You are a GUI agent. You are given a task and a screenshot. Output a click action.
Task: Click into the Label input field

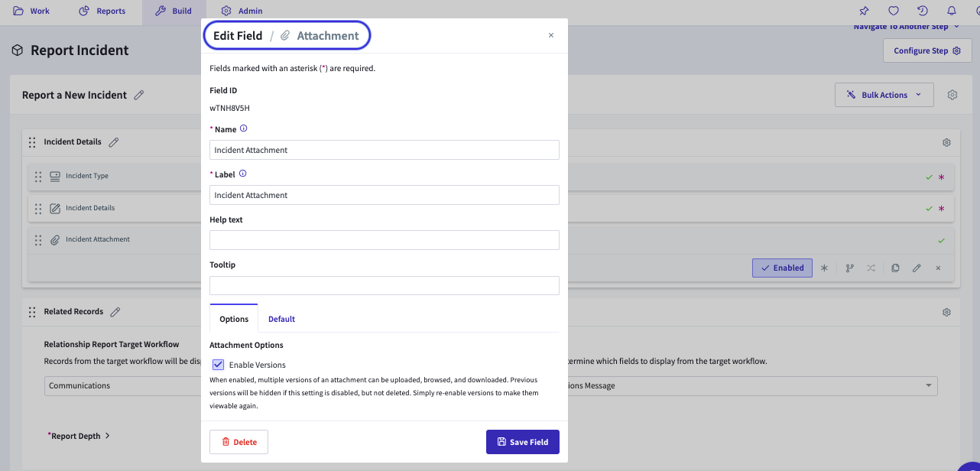tap(385, 195)
